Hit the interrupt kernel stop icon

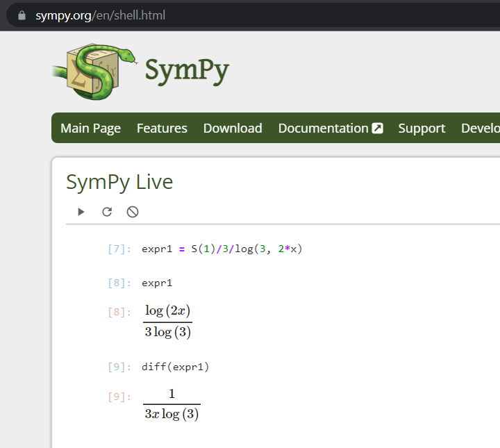click(133, 212)
